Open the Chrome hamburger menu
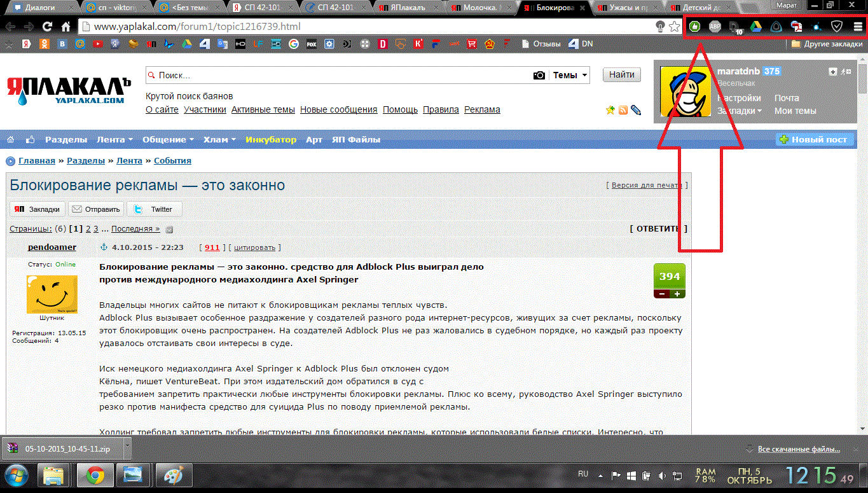This screenshot has width=868, height=493. (x=858, y=27)
